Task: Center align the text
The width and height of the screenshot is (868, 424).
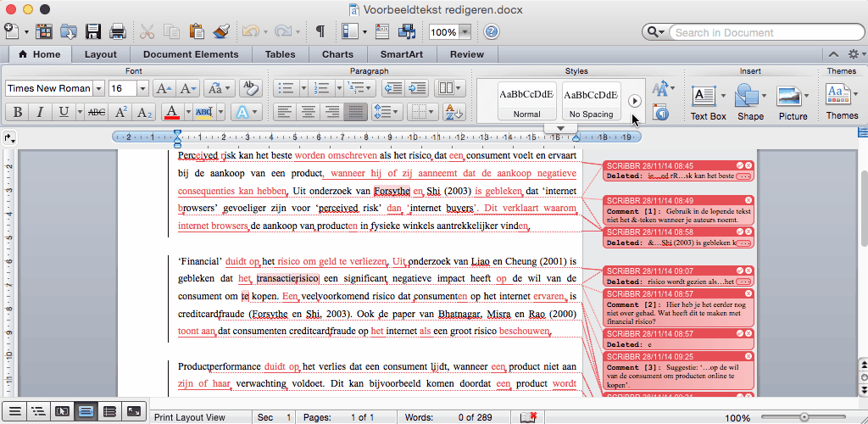Action: (309, 112)
